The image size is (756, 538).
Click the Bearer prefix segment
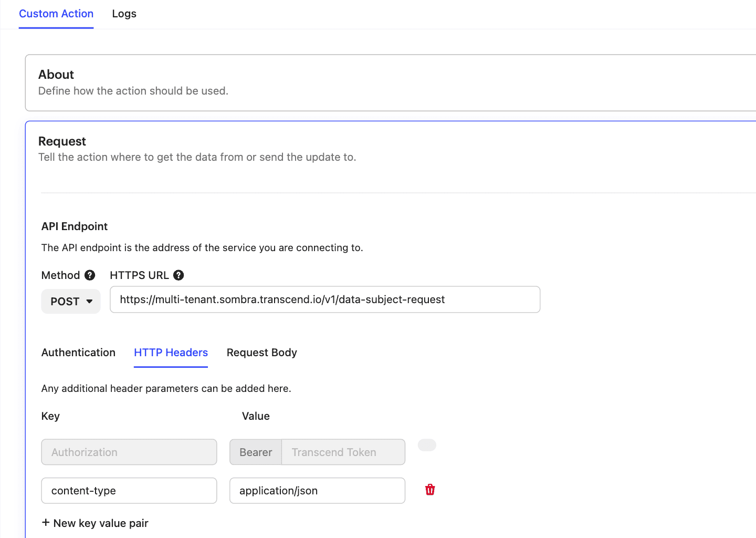(x=256, y=452)
